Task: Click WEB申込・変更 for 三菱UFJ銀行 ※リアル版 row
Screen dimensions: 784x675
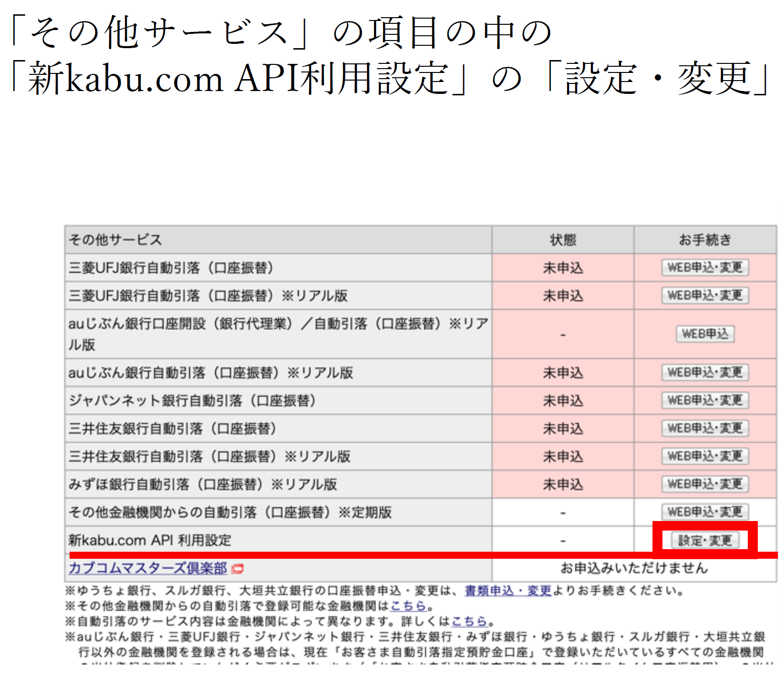Action: (705, 296)
